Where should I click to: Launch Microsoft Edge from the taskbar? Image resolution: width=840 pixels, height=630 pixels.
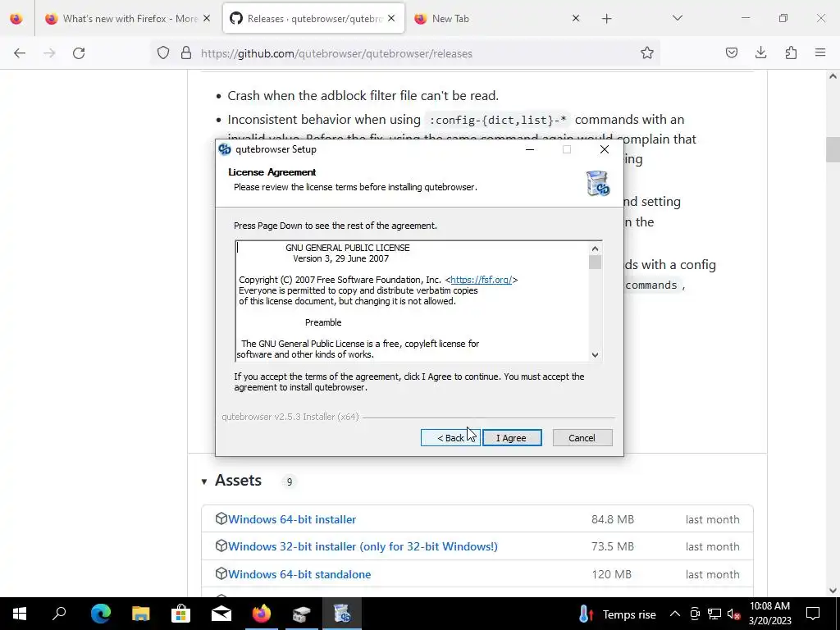coord(100,614)
